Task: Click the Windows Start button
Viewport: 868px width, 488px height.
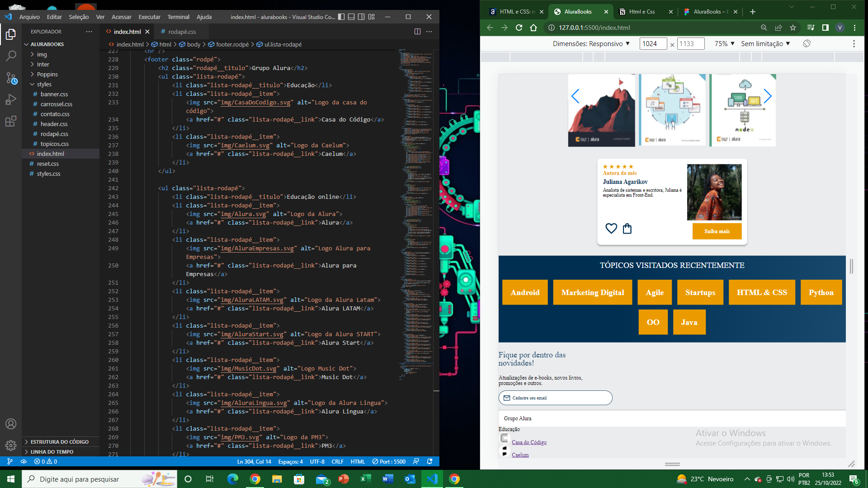Action: [11, 479]
